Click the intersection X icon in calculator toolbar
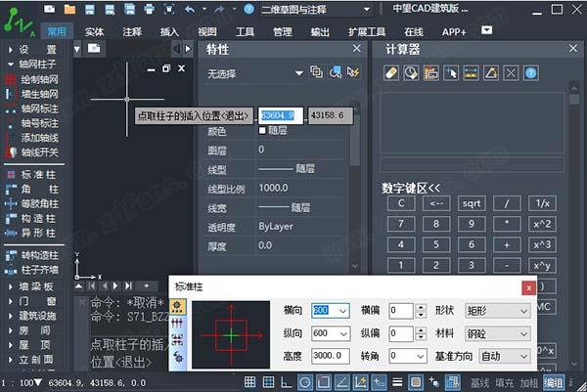This screenshot has height=392, width=587. (x=511, y=73)
